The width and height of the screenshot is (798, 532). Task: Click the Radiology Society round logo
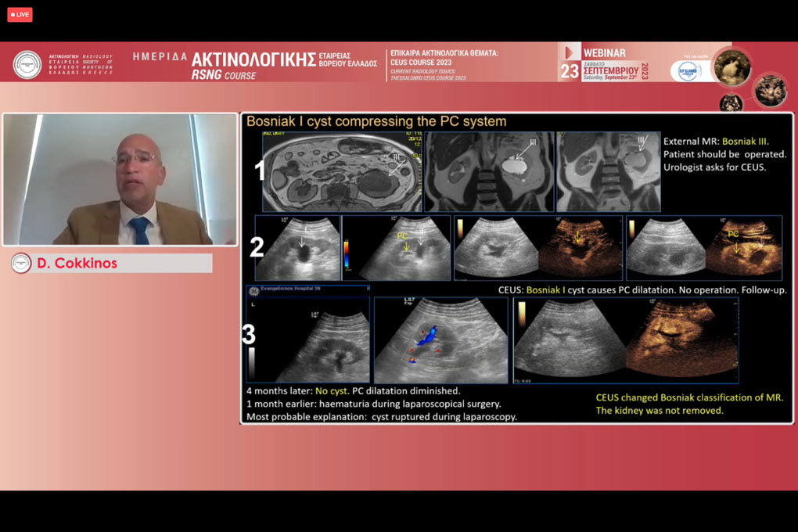click(27, 64)
